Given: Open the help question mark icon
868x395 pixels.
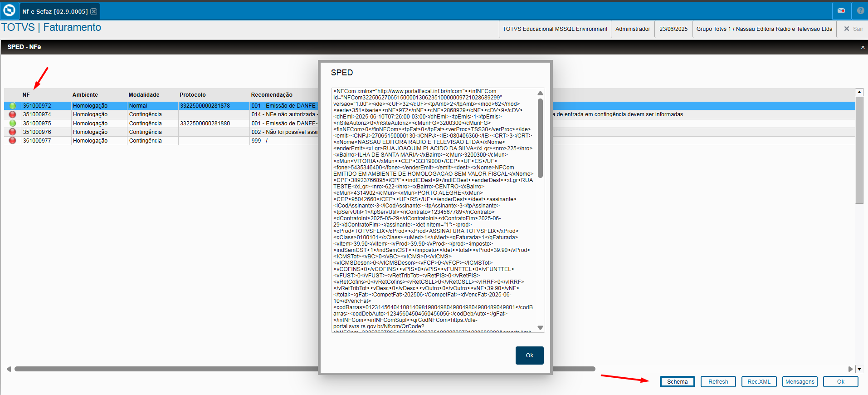Looking at the screenshot, I should [860, 10].
